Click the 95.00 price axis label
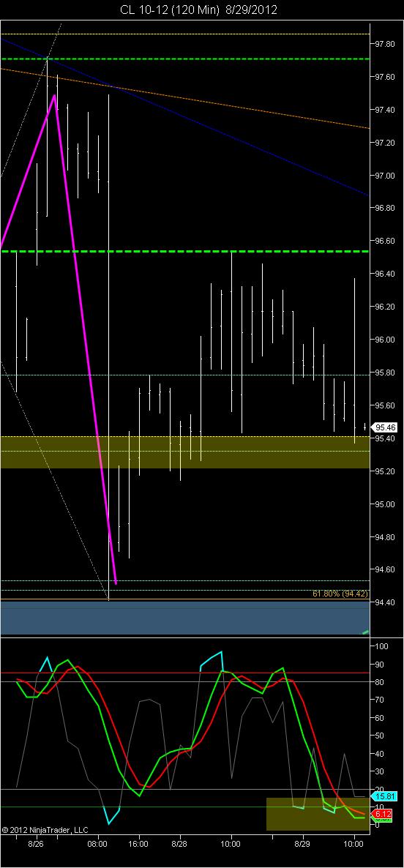Viewport: 404px width, 868px height. tap(385, 504)
